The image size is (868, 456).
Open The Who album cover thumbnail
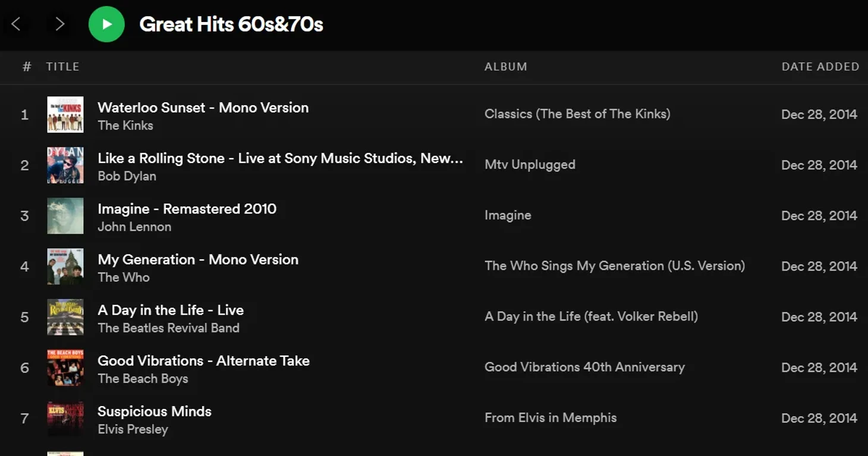point(65,266)
